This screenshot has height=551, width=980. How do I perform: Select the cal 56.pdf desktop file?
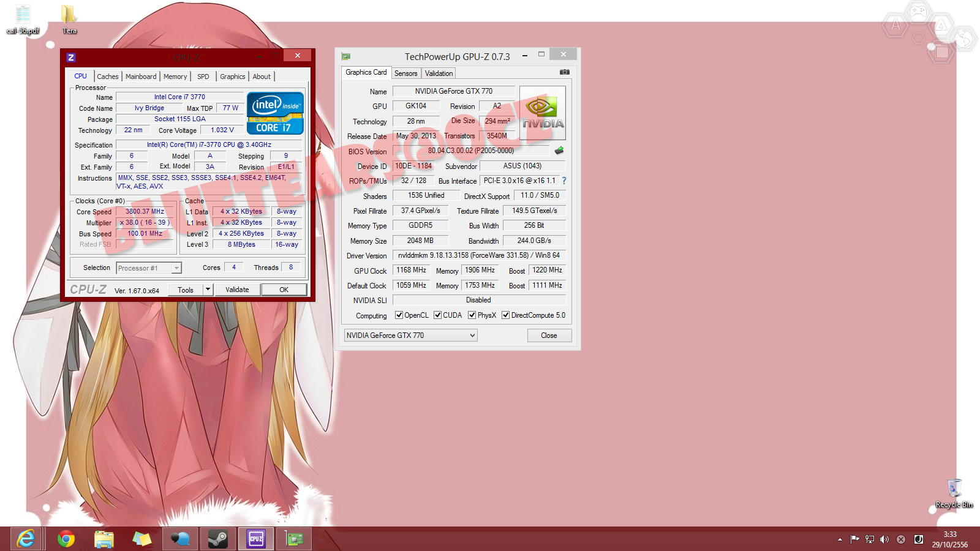point(23,20)
